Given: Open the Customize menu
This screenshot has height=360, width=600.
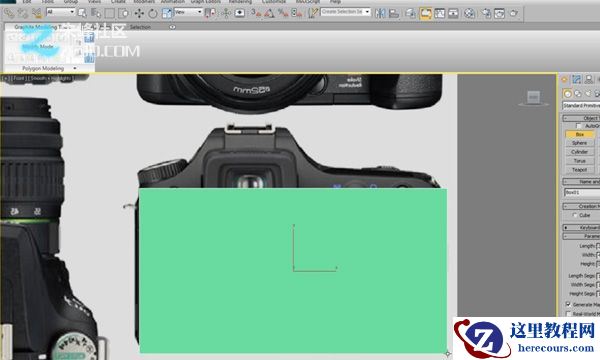Looking at the screenshot, I should point(274,2).
